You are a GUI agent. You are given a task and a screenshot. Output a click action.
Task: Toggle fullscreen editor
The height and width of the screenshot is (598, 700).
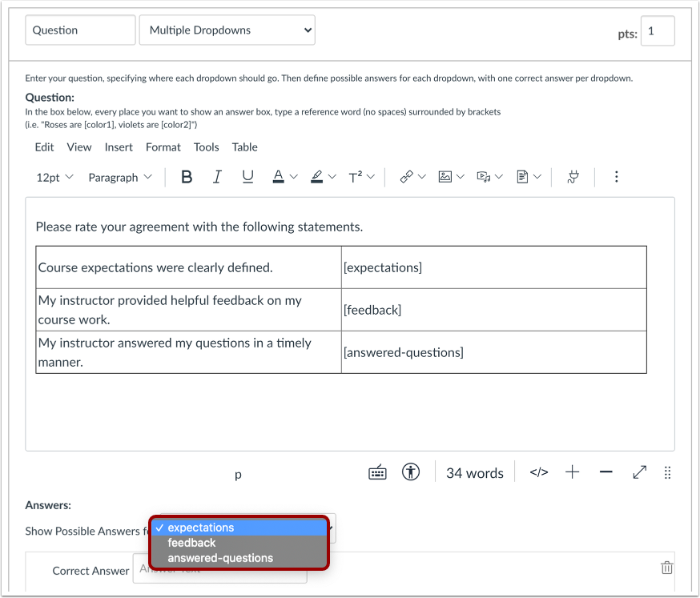tap(640, 472)
